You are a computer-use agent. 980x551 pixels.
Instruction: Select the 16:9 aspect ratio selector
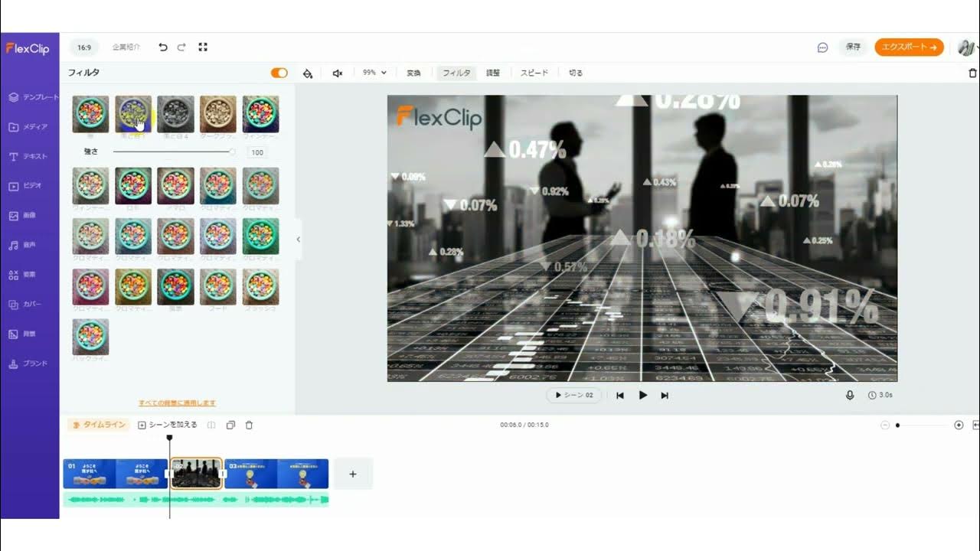[83, 47]
